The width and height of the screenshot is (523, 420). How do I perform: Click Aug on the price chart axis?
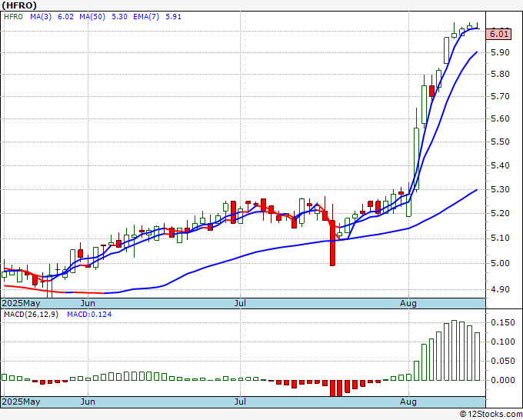pos(408,303)
